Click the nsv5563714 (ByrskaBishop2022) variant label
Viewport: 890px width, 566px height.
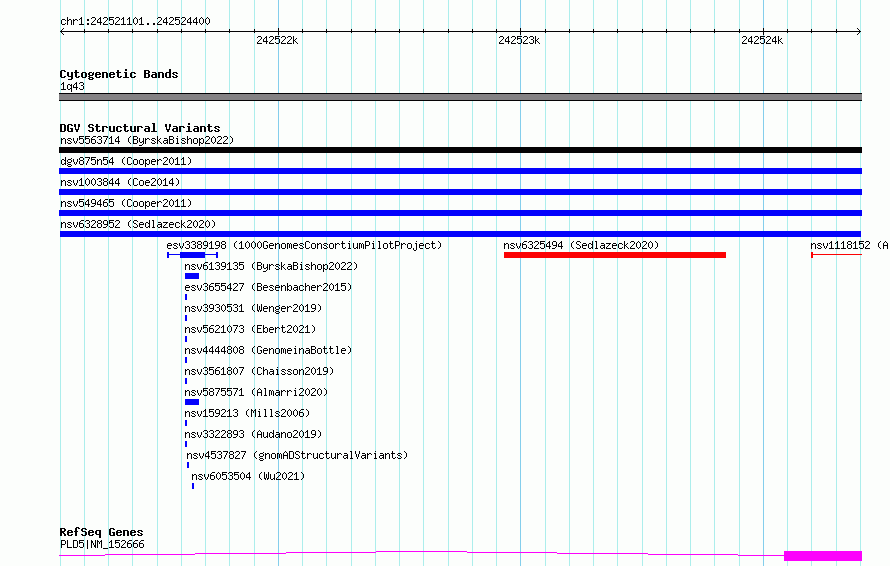point(147,140)
